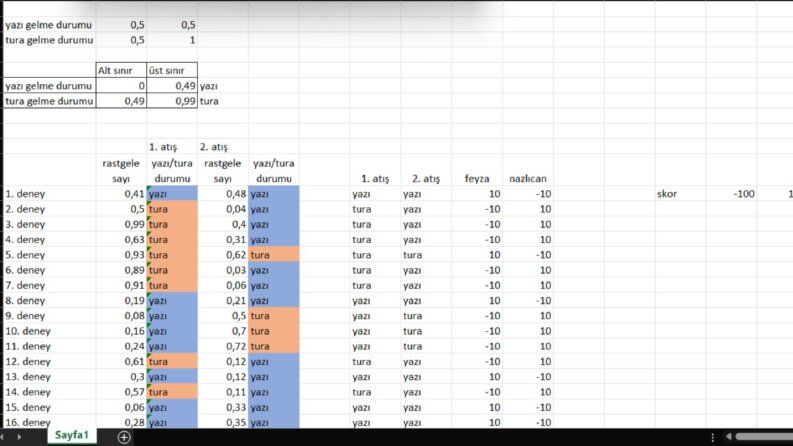Viewport: 793px width, 446px height.
Task: Click the horizontal scrollbar thumb
Action: 764,436
